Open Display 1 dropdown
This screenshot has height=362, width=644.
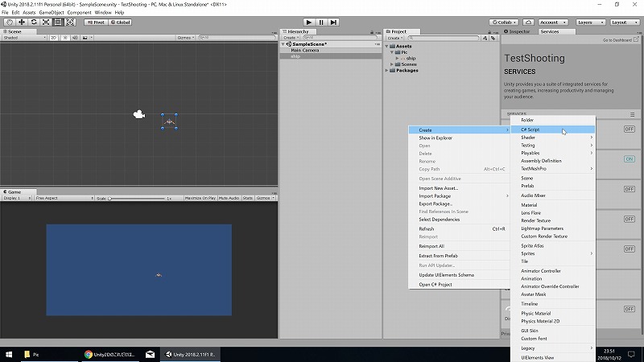click(17, 198)
